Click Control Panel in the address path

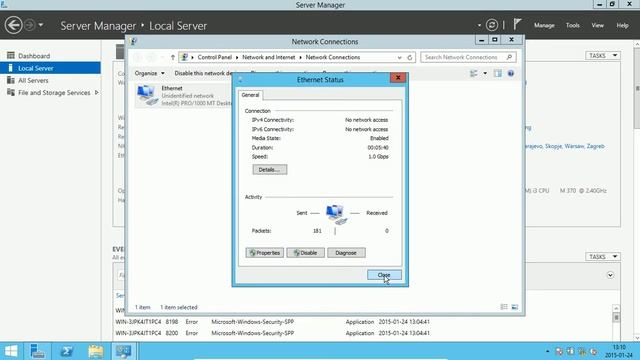215,58
